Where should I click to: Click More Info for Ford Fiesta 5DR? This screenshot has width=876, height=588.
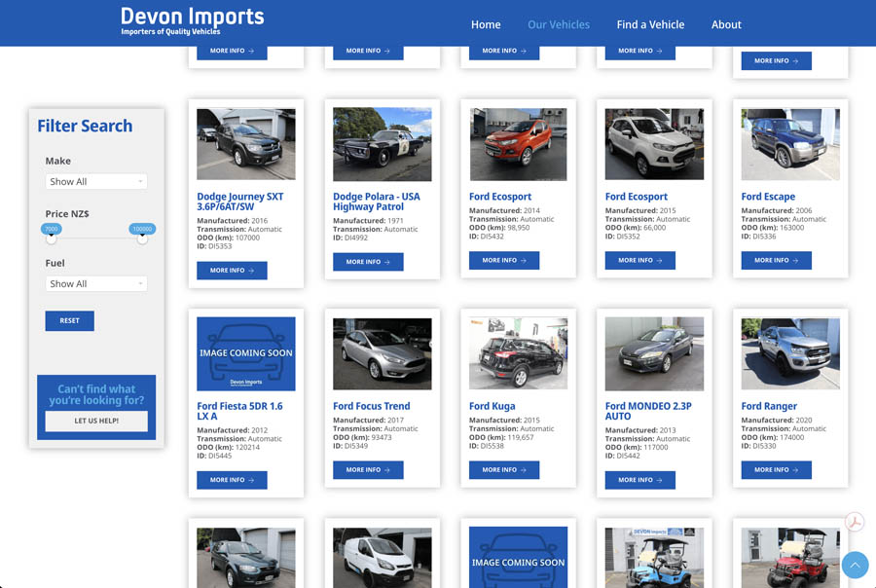232,480
